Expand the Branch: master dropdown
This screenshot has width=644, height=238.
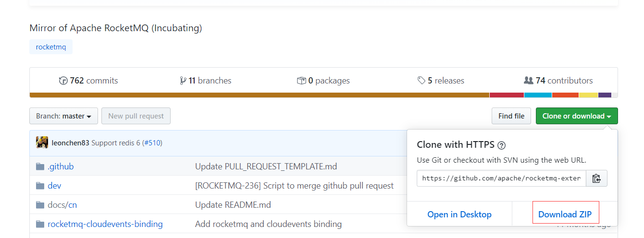[63, 116]
